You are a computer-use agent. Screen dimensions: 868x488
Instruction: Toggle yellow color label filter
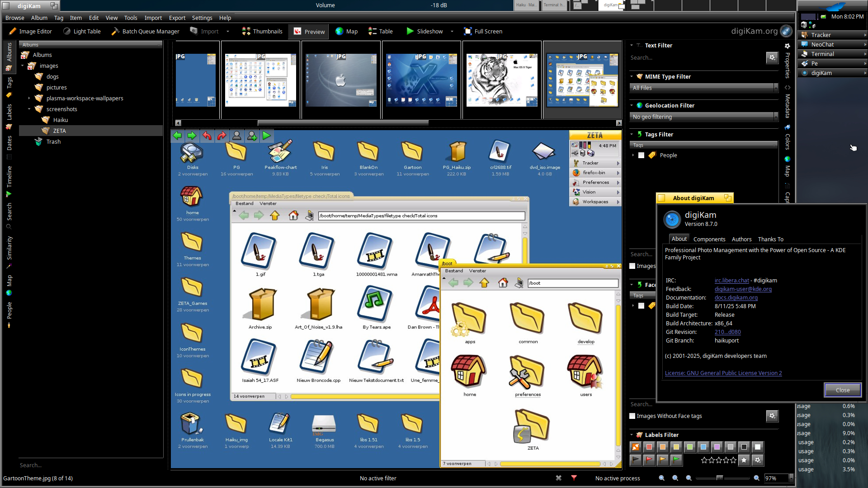(676, 447)
